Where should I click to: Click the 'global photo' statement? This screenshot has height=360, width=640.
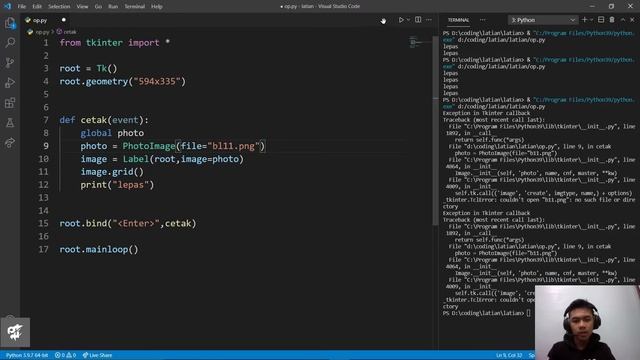(x=112, y=133)
